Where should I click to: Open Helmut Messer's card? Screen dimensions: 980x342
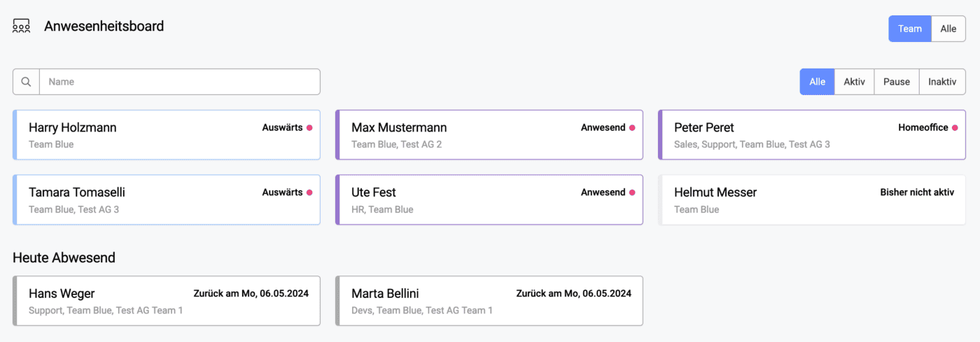pyautogui.click(x=812, y=200)
